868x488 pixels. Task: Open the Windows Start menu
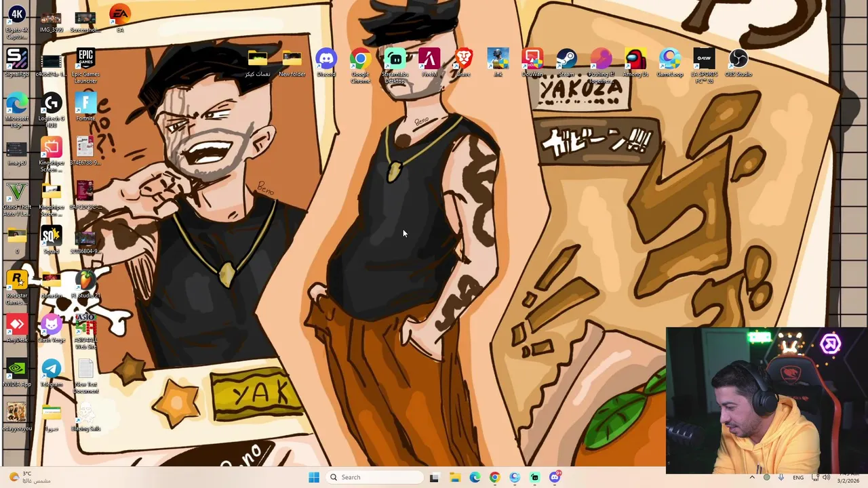click(x=314, y=477)
